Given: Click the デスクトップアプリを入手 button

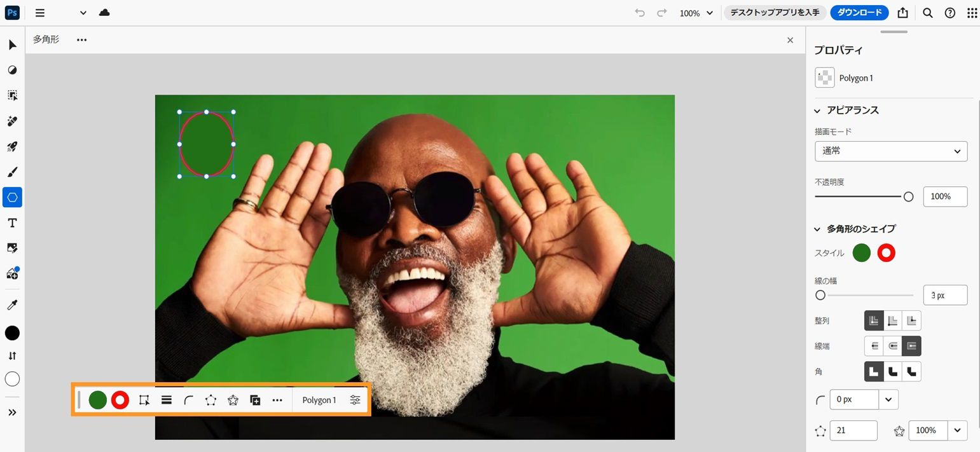Looking at the screenshot, I should click(x=775, y=13).
